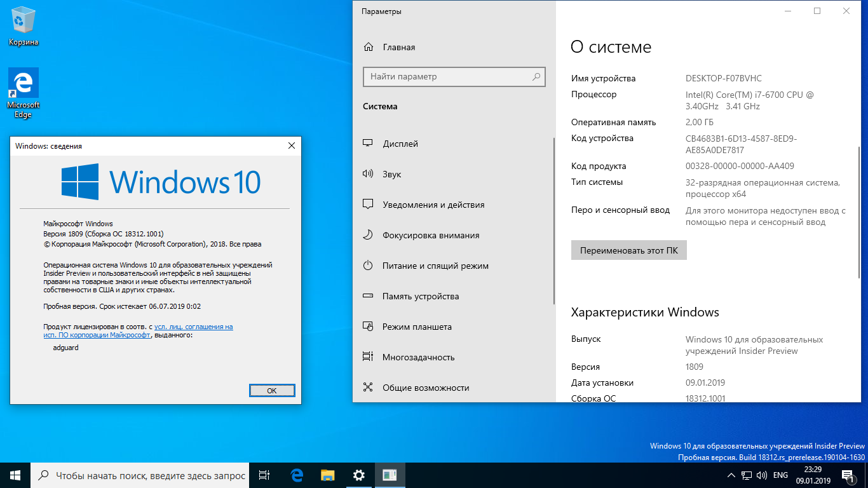
Task: Launch Edge from the taskbar
Action: point(297,475)
